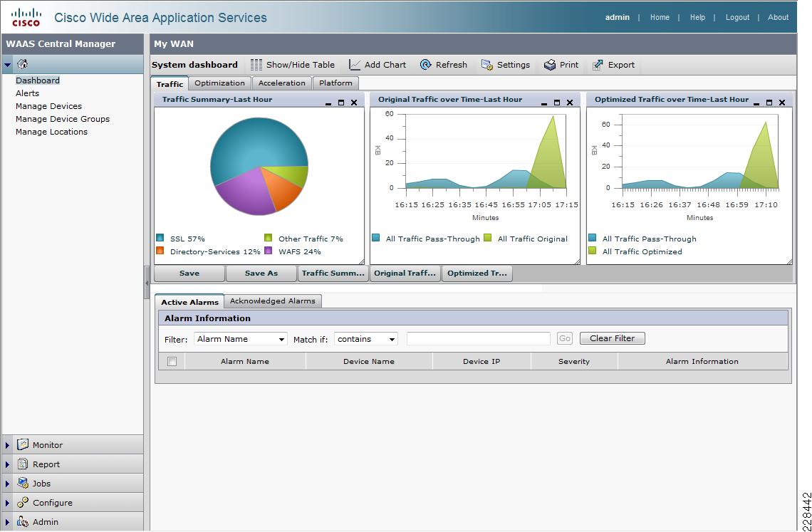Open Manage Device Groups in the sidebar
The image size is (812, 532).
63,119
